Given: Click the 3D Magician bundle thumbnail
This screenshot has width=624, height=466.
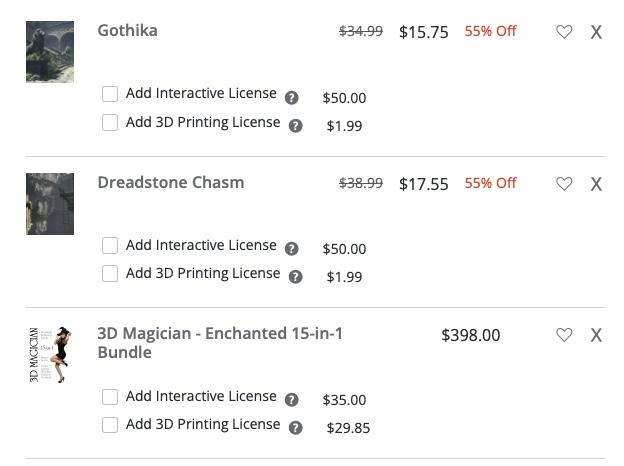Looking at the screenshot, I should pos(49,355).
